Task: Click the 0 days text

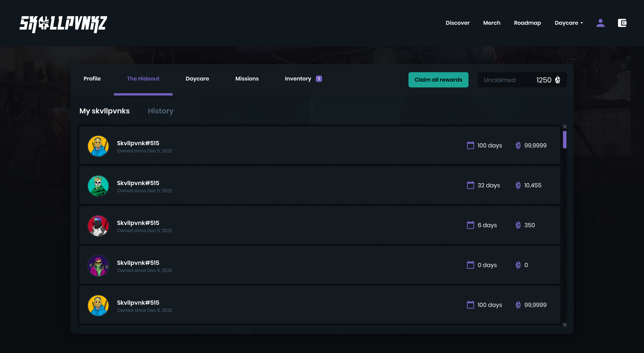Action: click(x=487, y=265)
